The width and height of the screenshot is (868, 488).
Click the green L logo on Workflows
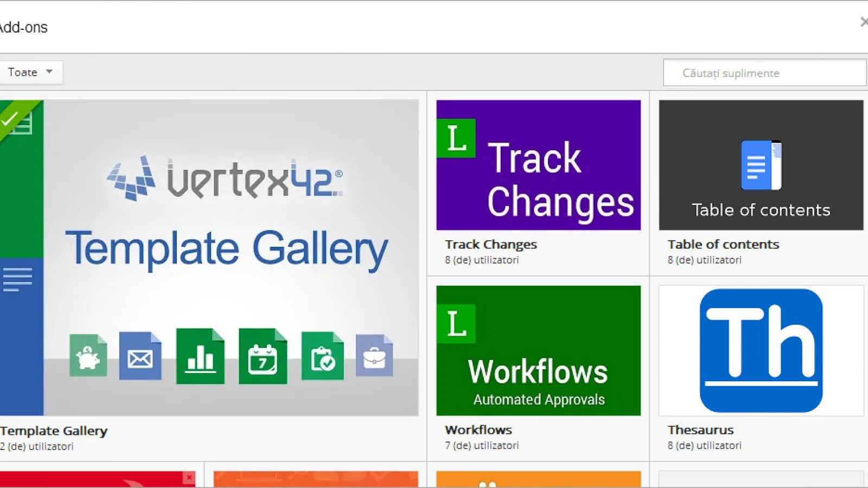pyautogui.click(x=456, y=324)
